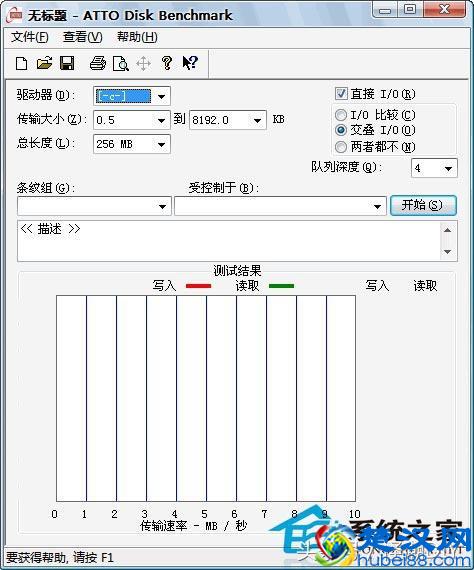Click the status bar help text
This screenshot has height=570, width=474.
click(60, 558)
